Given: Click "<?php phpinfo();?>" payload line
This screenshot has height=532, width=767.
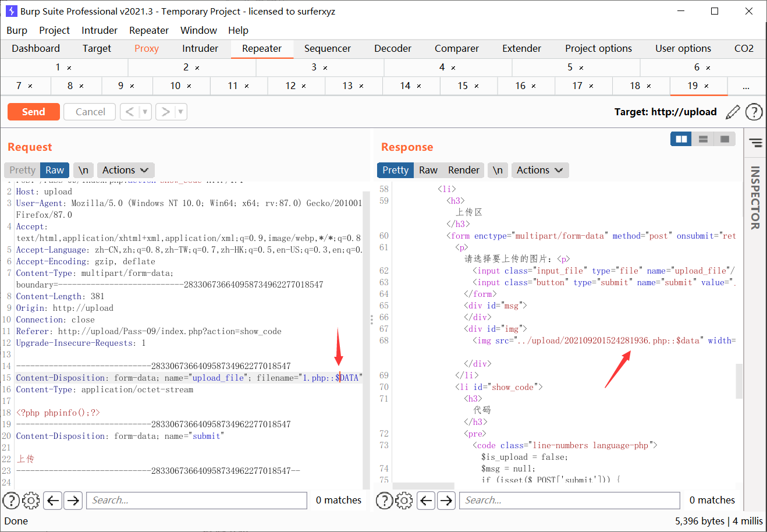Looking at the screenshot, I should [58, 413].
